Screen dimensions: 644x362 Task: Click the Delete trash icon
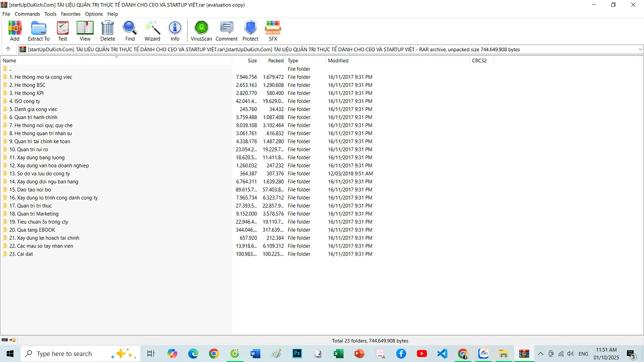[108, 31]
